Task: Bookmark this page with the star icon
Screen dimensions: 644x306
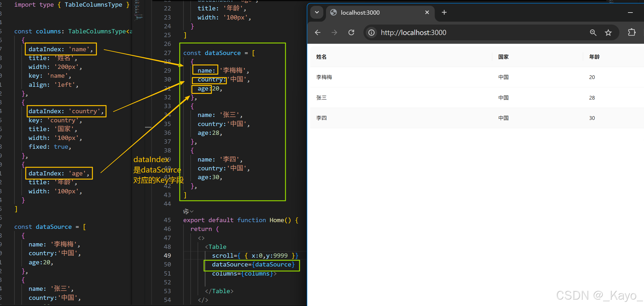Action: coord(608,33)
